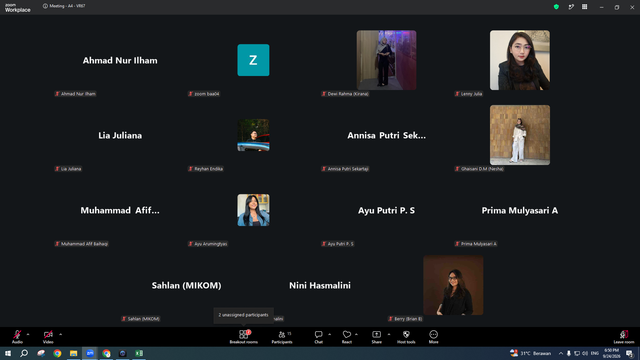The image size is (640, 360).
Task: Open the weather widget showing 31°C
Action: 531,353
